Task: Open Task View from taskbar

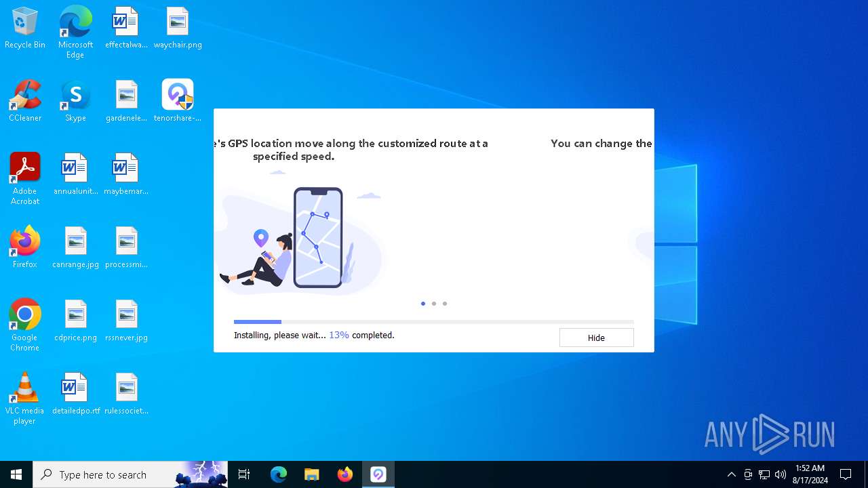Action: click(x=244, y=474)
